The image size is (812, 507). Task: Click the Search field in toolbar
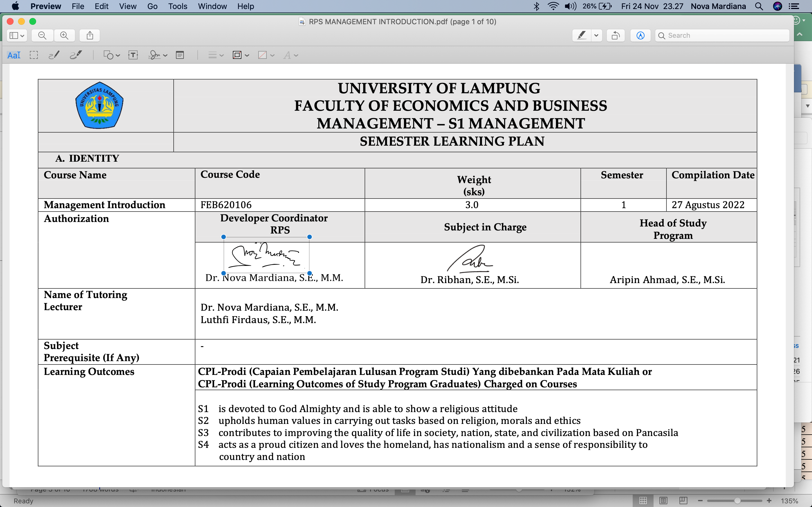[x=725, y=35]
